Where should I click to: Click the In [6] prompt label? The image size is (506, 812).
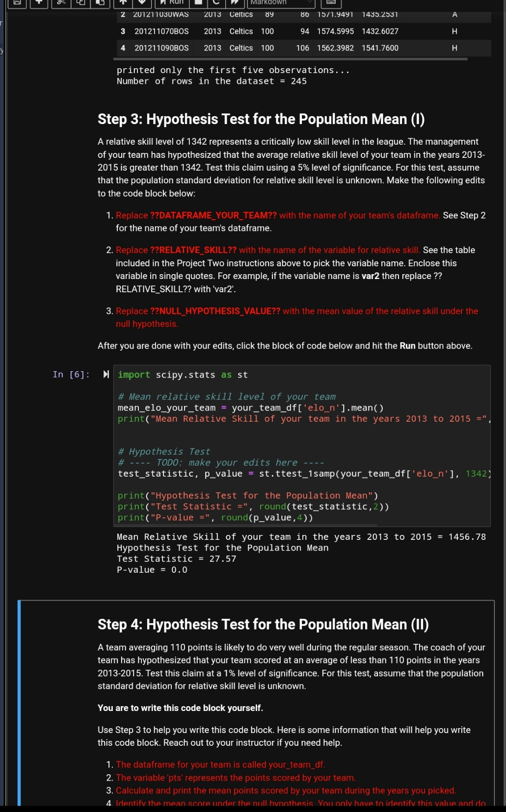click(x=71, y=375)
